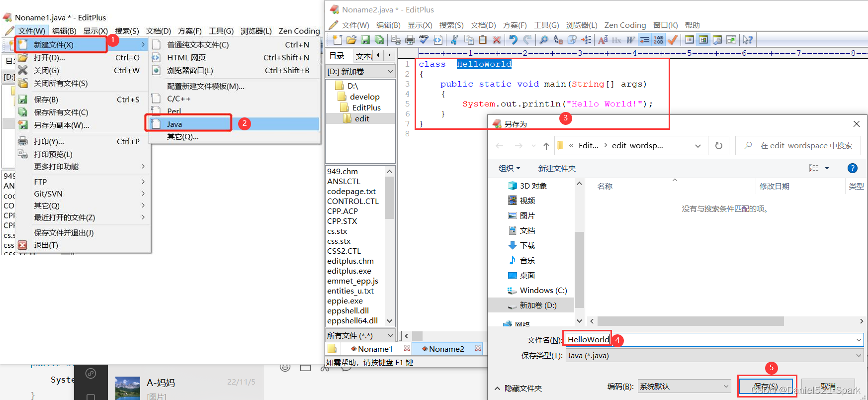Click the 保存(S) button
The image size is (868, 400).
[x=766, y=386]
